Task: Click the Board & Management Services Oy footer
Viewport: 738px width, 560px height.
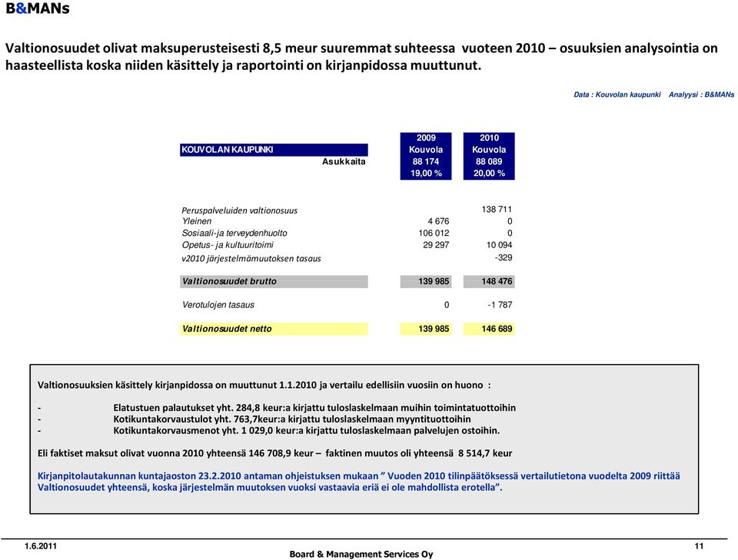Action: pos(361,555)
